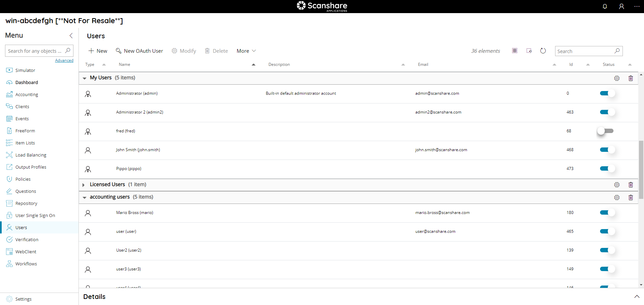Click the export icon in Users toolbar

click(x=529, y=51)
